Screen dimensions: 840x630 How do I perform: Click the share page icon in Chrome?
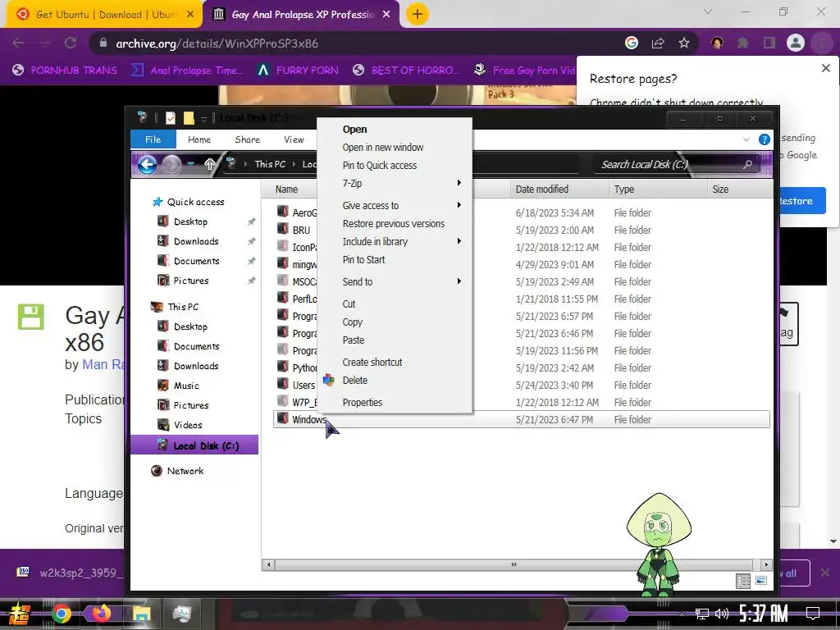pos(658,43)
